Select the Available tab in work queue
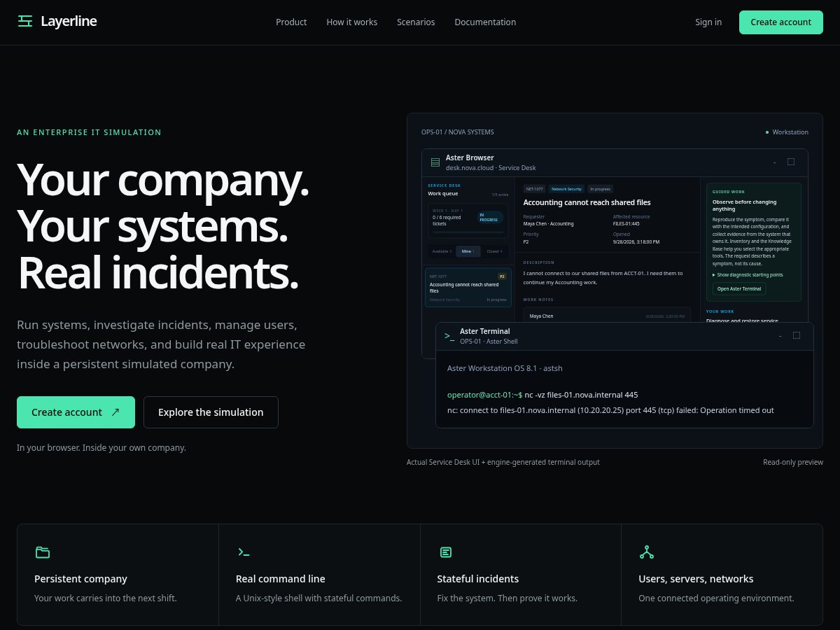This screenshot has height=630, width=840. 442,251
